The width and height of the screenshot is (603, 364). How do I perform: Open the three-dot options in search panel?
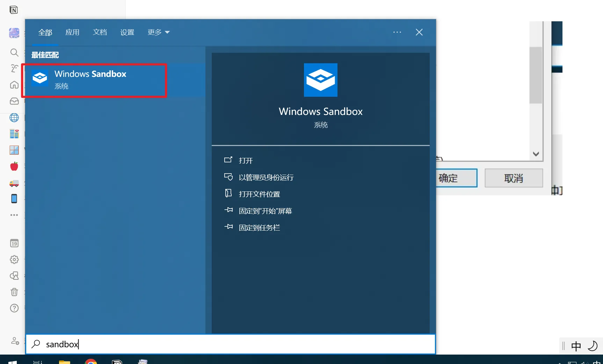tap(397, 32)
